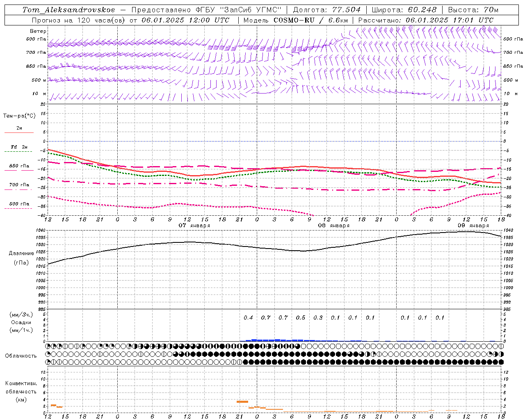Select the 'Долгота: 77.504' longitude value

[x=327, y=10]
